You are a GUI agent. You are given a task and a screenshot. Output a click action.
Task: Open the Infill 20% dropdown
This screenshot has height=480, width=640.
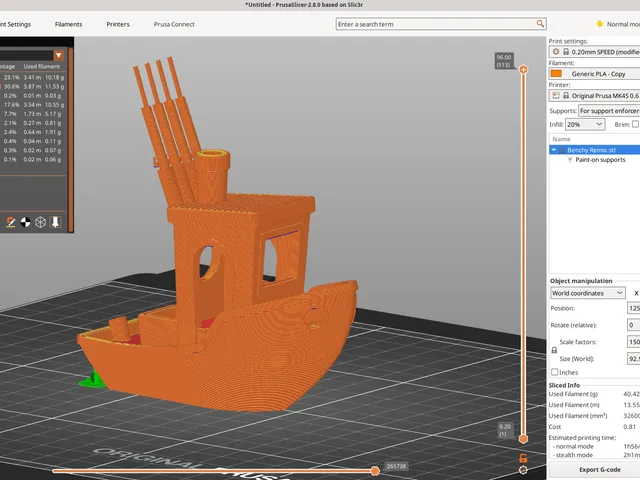coord(585,124)
